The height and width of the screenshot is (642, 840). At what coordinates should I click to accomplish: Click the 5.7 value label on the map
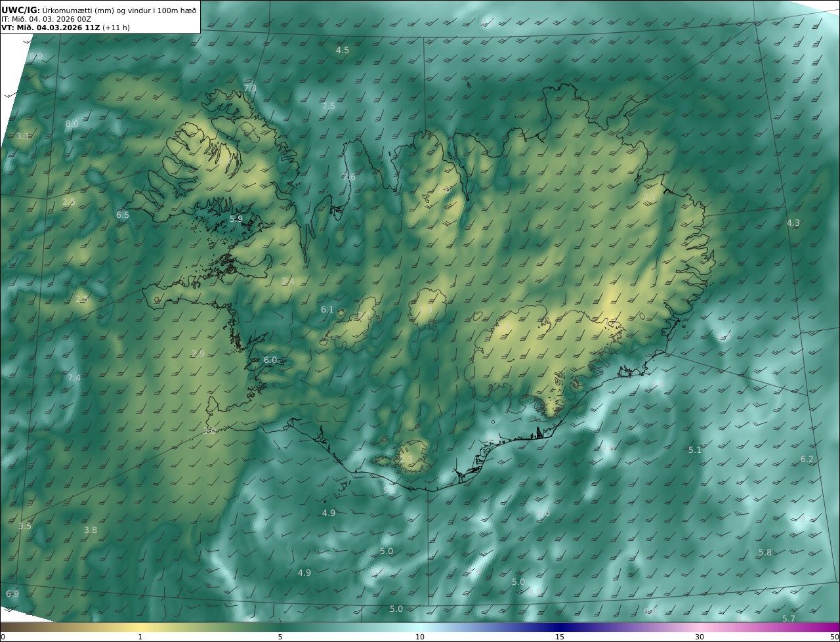tap(789, 618)
